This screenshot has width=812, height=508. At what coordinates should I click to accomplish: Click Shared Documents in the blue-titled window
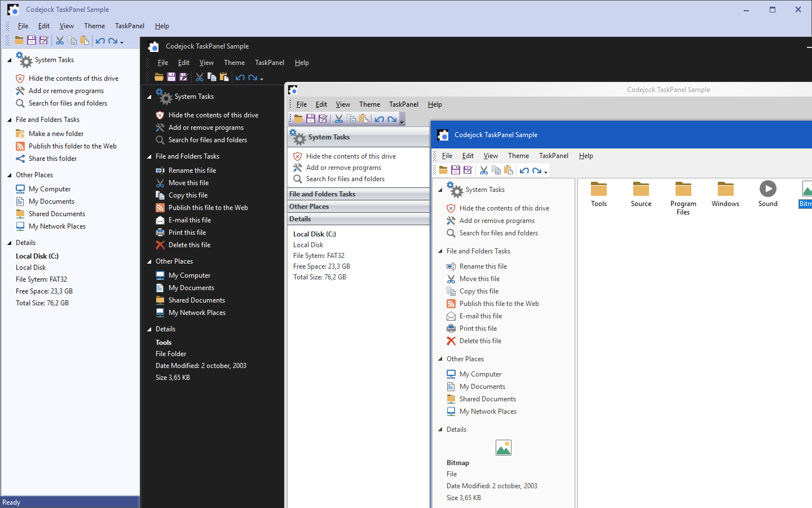(x=488, y=399)
